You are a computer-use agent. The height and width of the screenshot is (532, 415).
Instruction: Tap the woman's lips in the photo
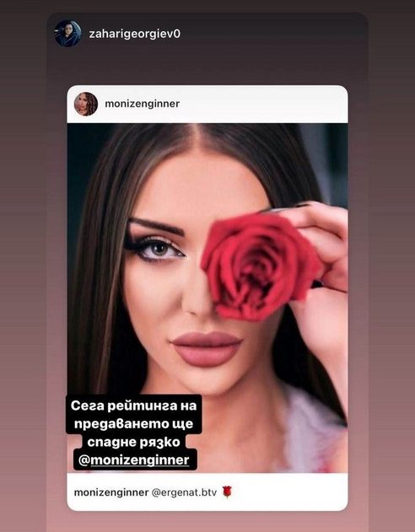(x=207, y=349)
